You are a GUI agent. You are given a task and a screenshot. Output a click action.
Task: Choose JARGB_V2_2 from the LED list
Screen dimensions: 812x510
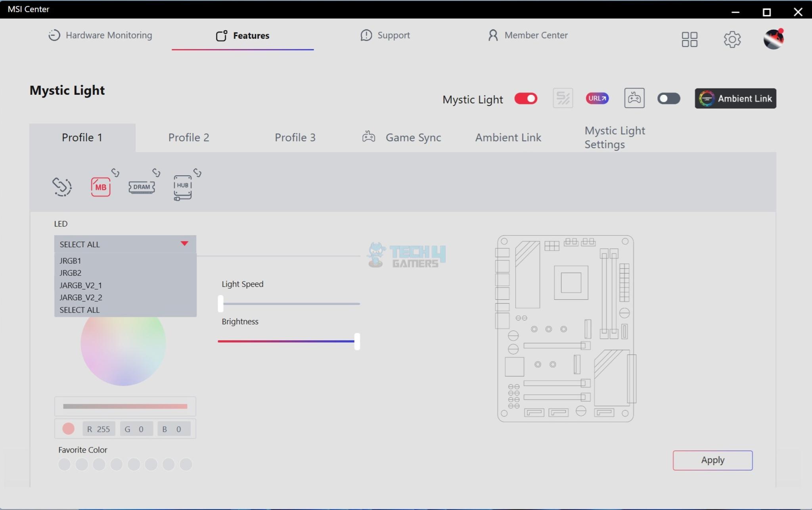point(81,297)
